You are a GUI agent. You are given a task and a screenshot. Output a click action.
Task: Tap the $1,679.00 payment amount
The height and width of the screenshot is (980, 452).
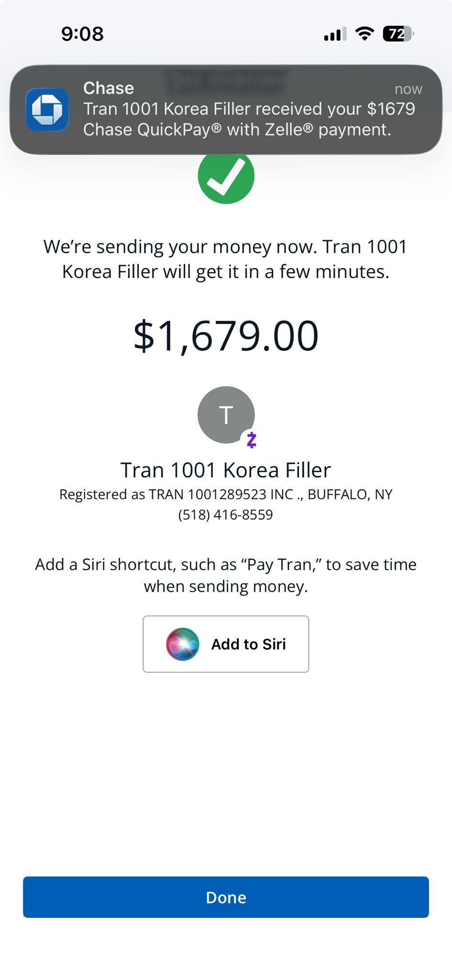(226, 336)
